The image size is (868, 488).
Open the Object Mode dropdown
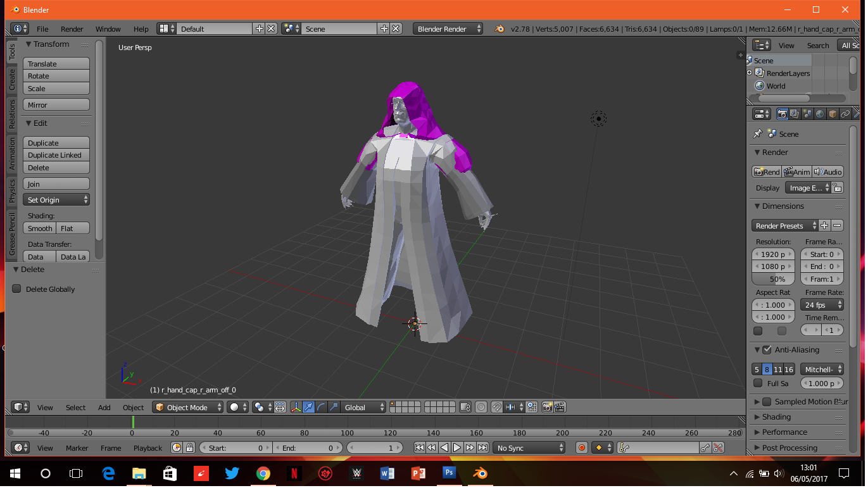pos(188,408)
